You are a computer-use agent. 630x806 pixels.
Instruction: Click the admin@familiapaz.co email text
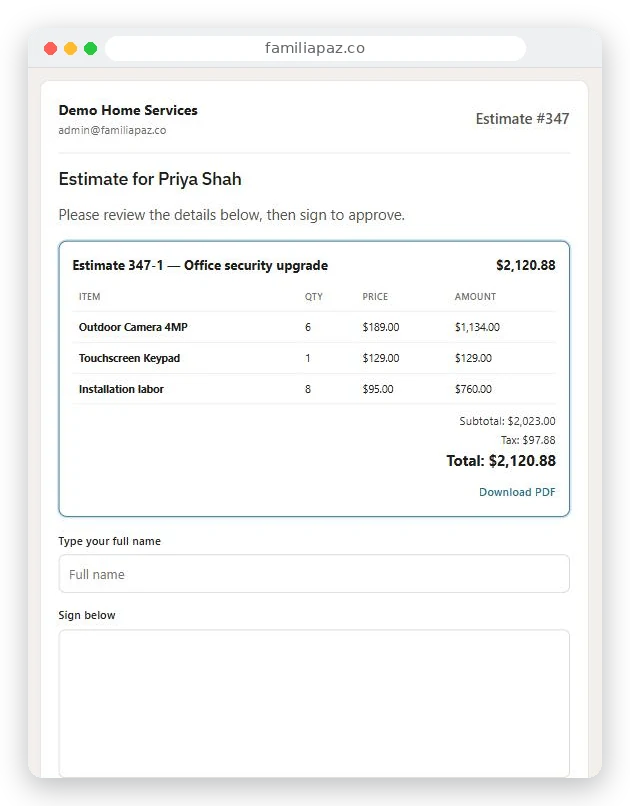(x=112, y=130)
